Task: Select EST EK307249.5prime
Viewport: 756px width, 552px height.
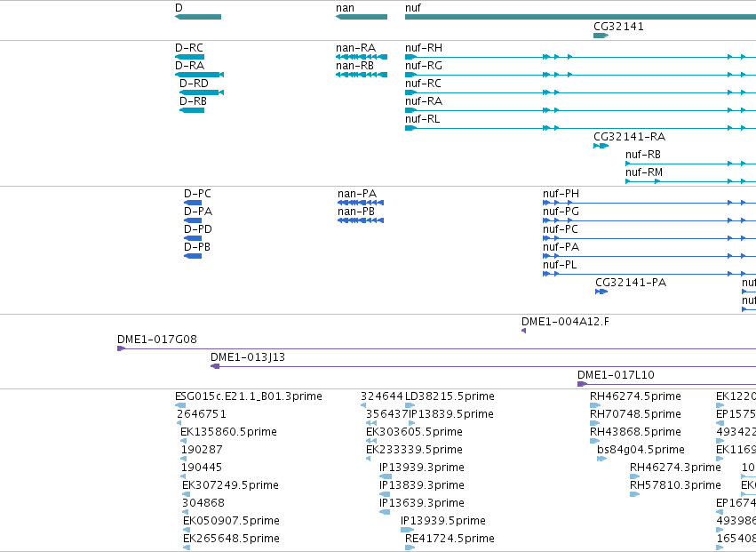Action: tap(186, 494)
